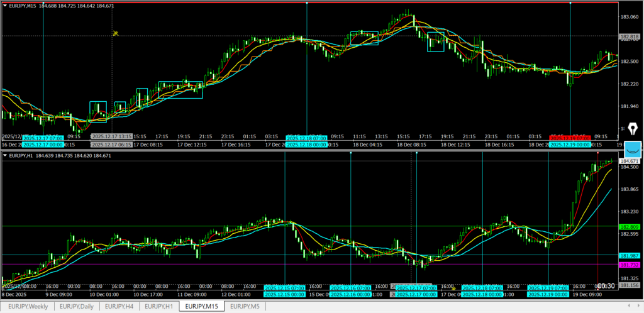The width and height of the screenshot is (644, 313).
Task: Select the EURJPY,H4 chart tab
Action: (119, 306)
